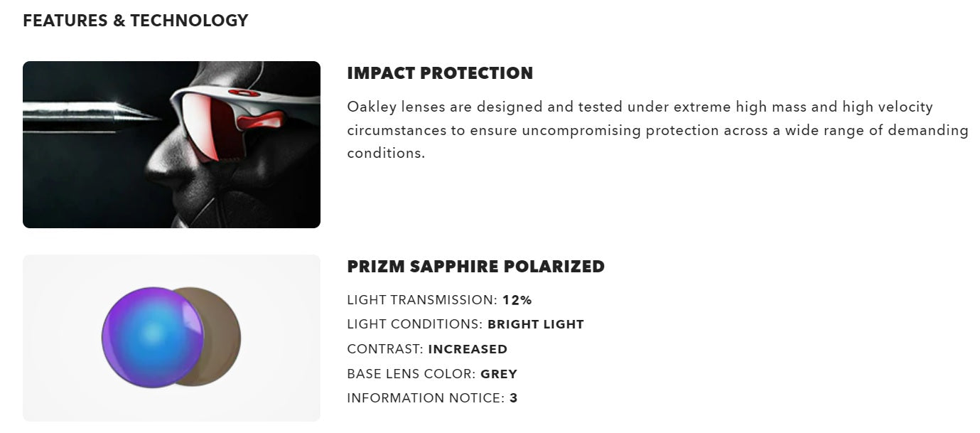
Task: Click the Information Notice label
Action: 426,398
